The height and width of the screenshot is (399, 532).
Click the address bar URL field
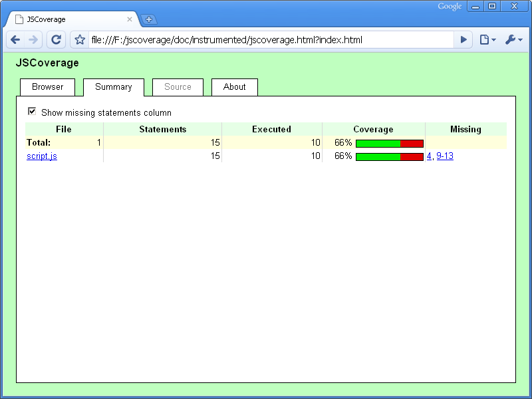pos(271,40)
